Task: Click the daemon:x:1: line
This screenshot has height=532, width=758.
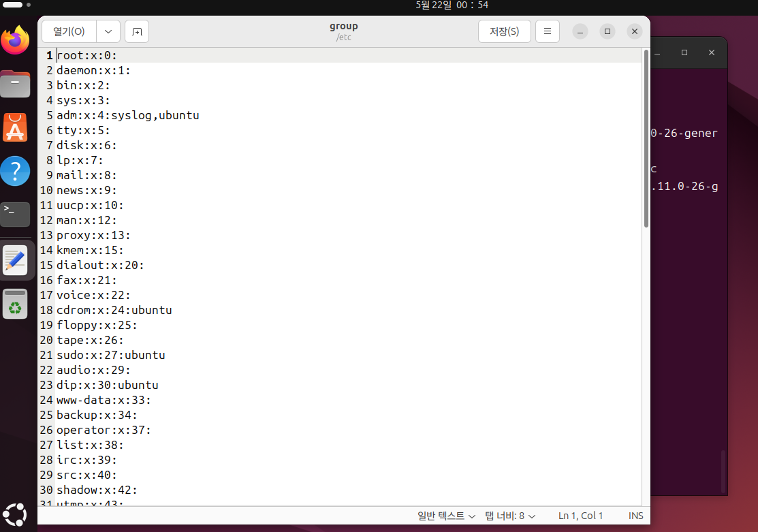Action: (93, 71)
